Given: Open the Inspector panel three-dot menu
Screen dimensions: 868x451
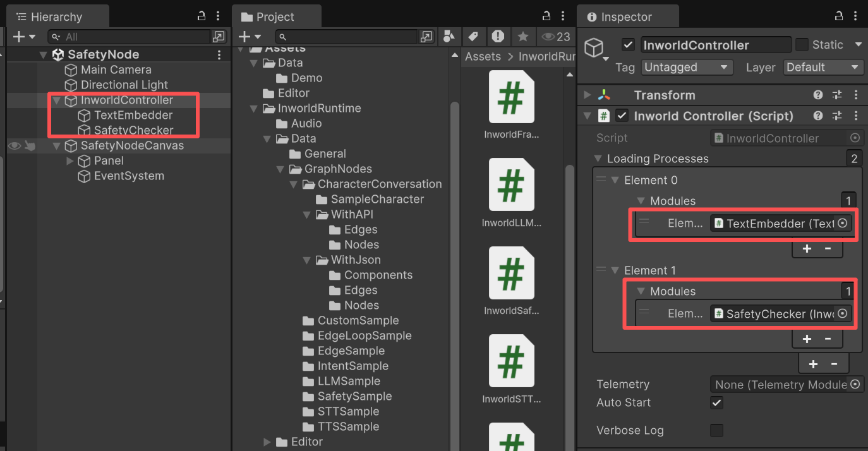Looking at the screenshot, I should (855, 16).
